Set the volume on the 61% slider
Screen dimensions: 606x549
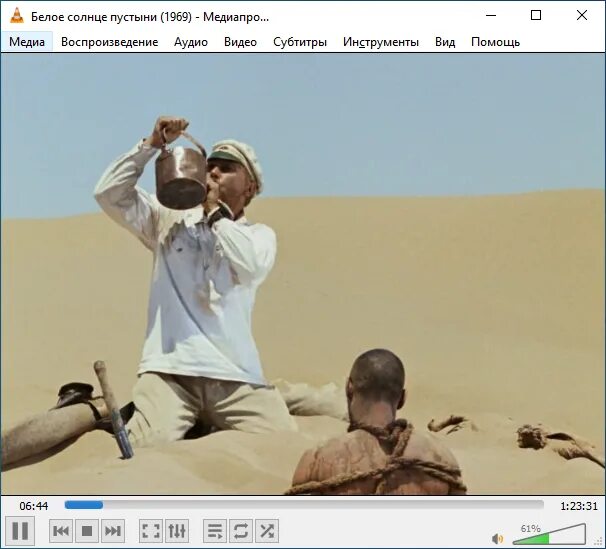click(549, 535)
